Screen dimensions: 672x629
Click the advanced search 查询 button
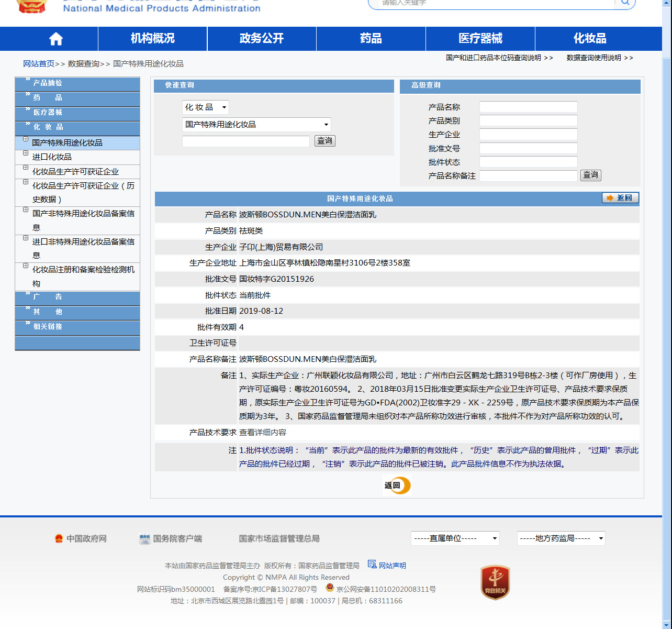(591, 175)
